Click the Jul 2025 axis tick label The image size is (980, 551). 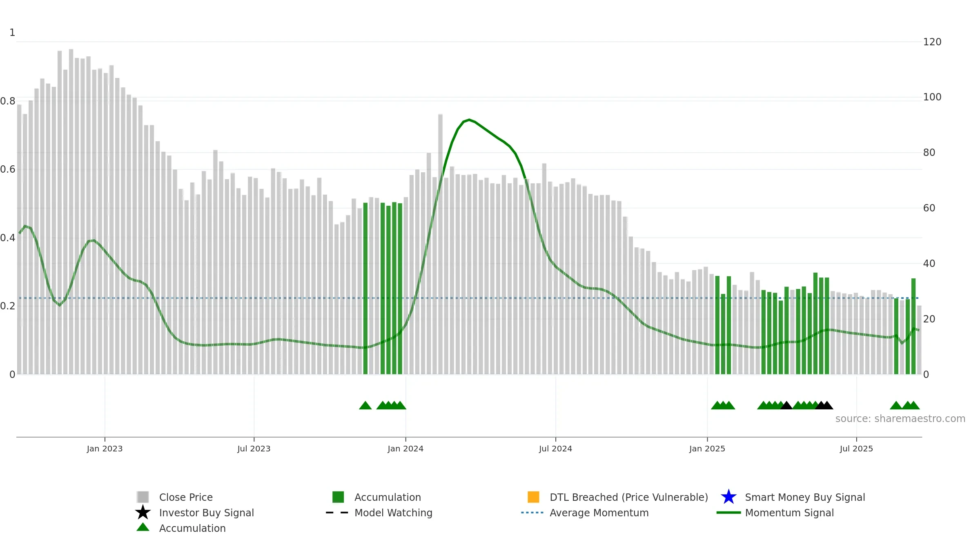coord(856,449)
